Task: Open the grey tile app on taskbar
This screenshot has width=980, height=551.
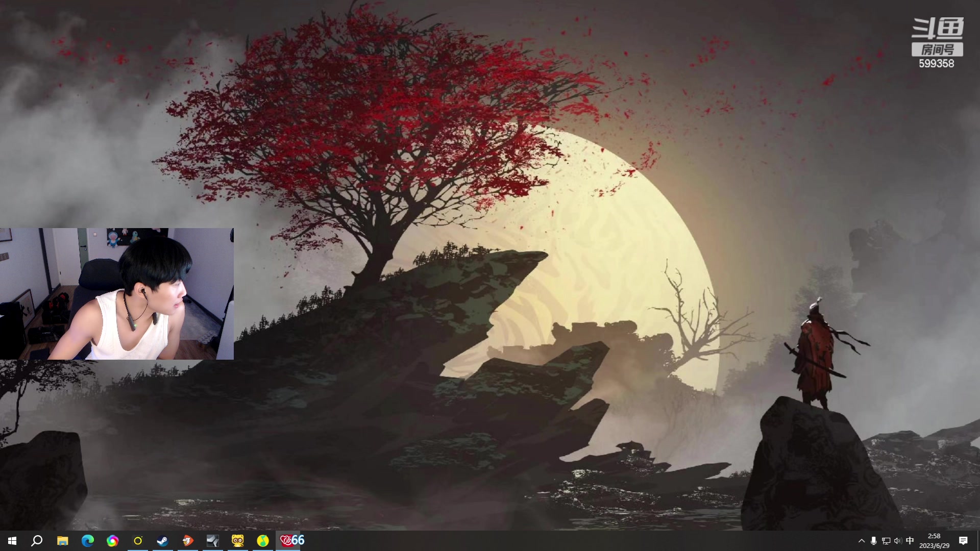Action: click(213, 541)
